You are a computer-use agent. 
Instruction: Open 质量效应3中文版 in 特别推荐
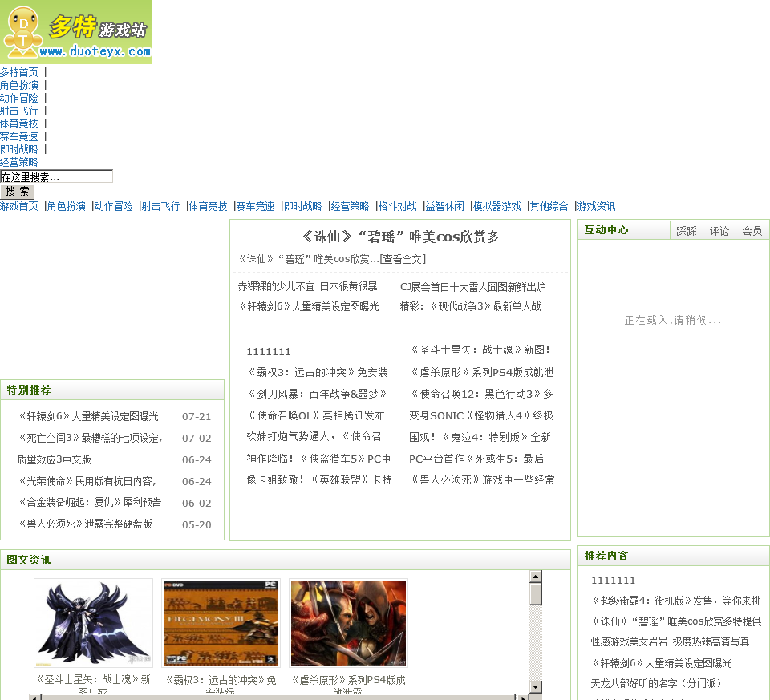click(x=55, y=459)
